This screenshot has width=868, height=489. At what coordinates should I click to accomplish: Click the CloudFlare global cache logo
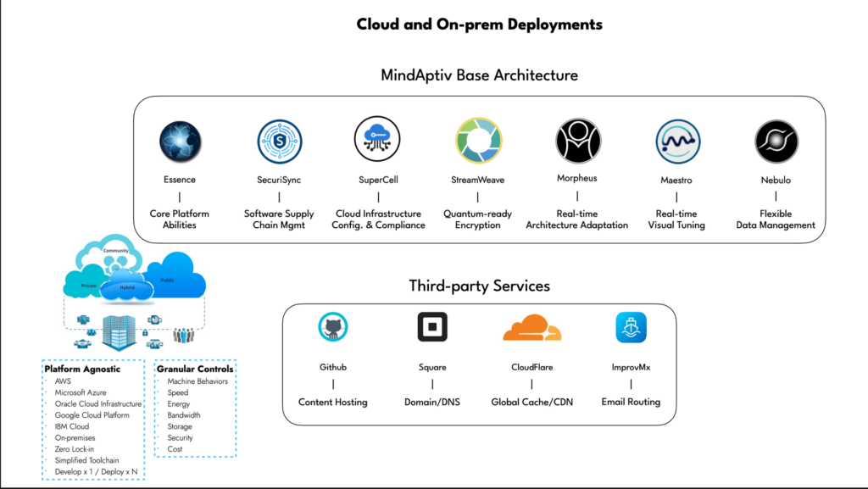(x=531, y=326)
